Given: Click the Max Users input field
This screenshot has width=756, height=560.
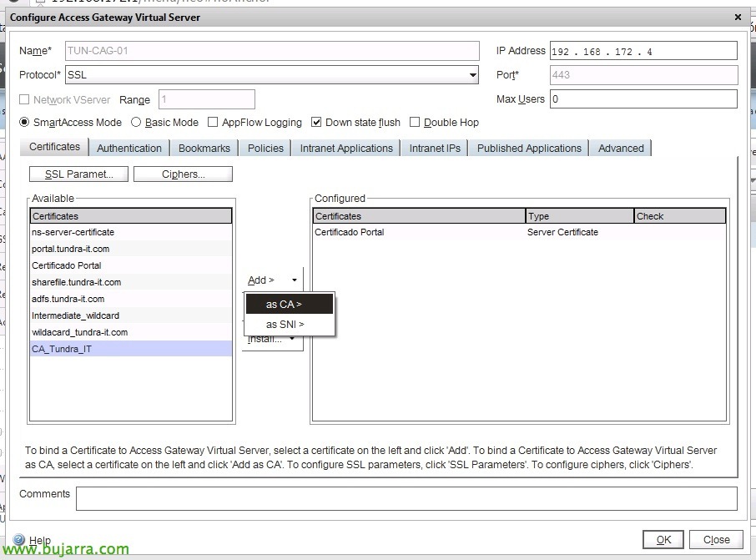Looking at the screenshot, I should (643, 98).
